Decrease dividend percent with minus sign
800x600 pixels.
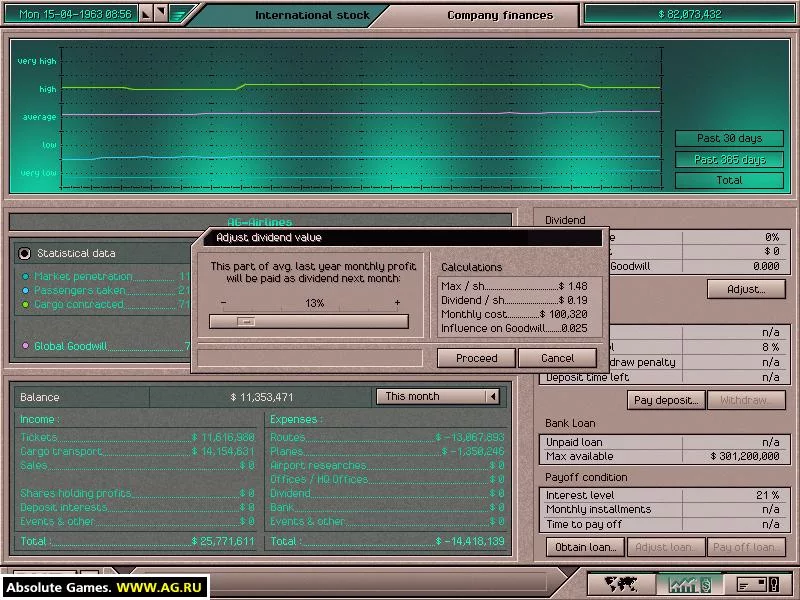pyautogui.click(x=223, y=303)
